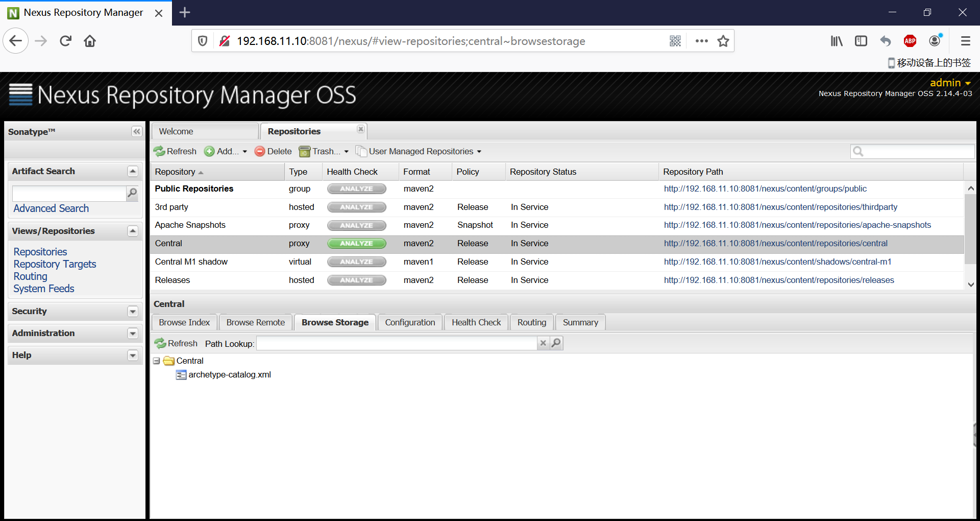Switch to the Browse Index tab
This screenshot has width=980, height=521.
click(x=184, y=322)
